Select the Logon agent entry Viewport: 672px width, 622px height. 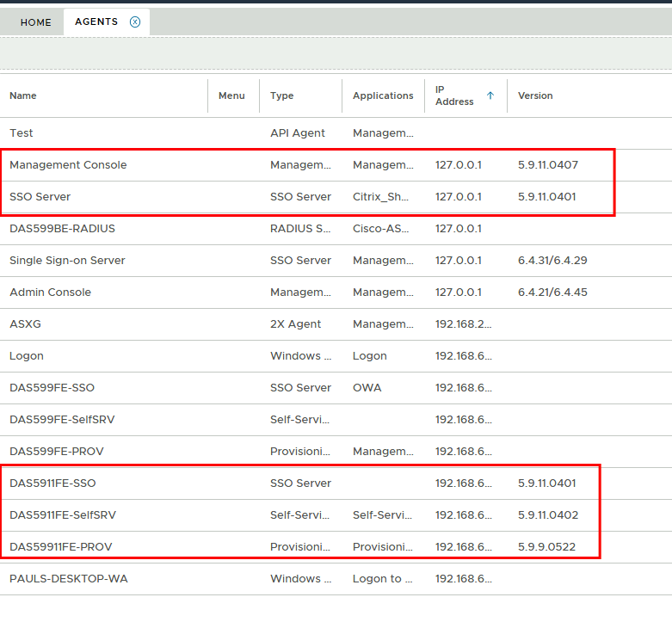pyautogui.click(x=27, y=356)
